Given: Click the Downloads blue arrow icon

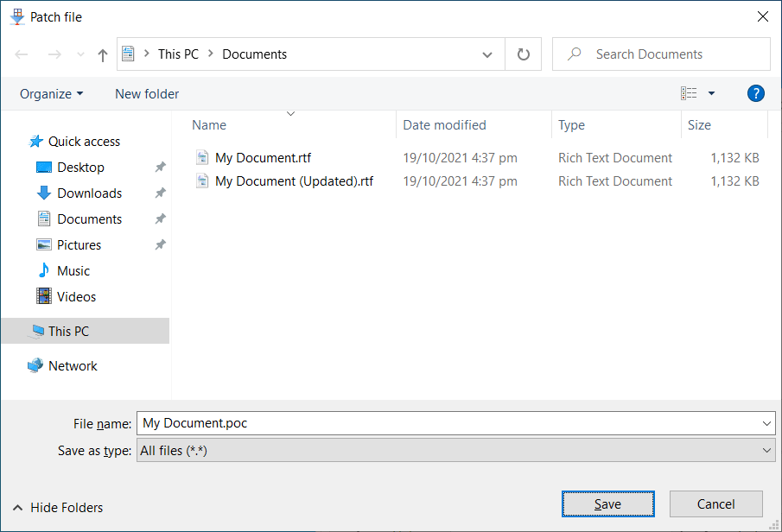Looking at the screenshot, I should (x=44, y=193).
